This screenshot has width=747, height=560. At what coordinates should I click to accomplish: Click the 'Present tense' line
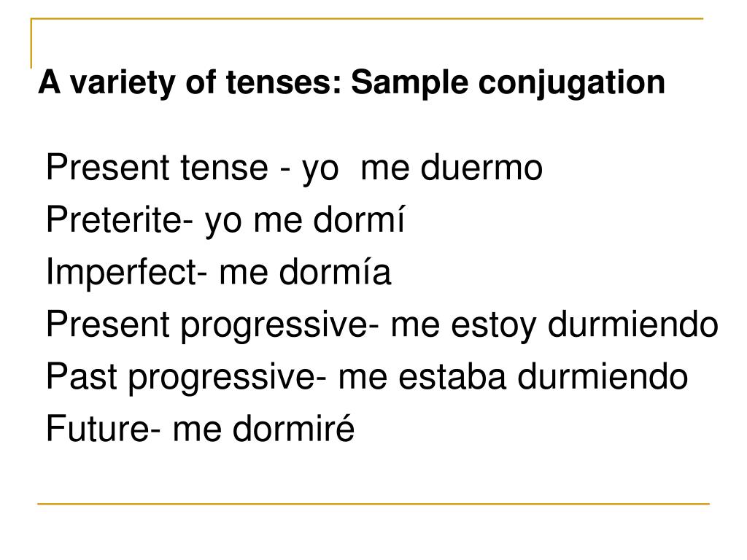[x=295, y=168]
